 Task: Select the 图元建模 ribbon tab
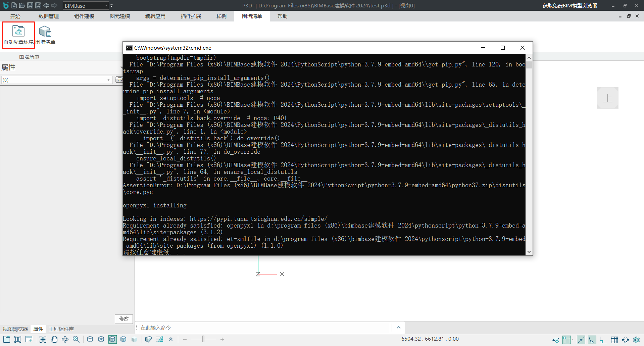point(120,16)
